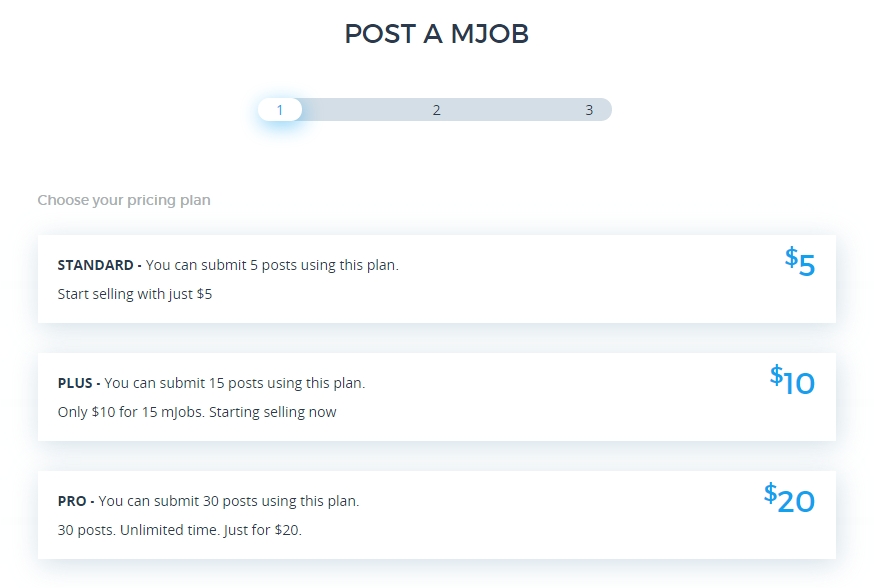Click the $10 price label

pos(793,381)
